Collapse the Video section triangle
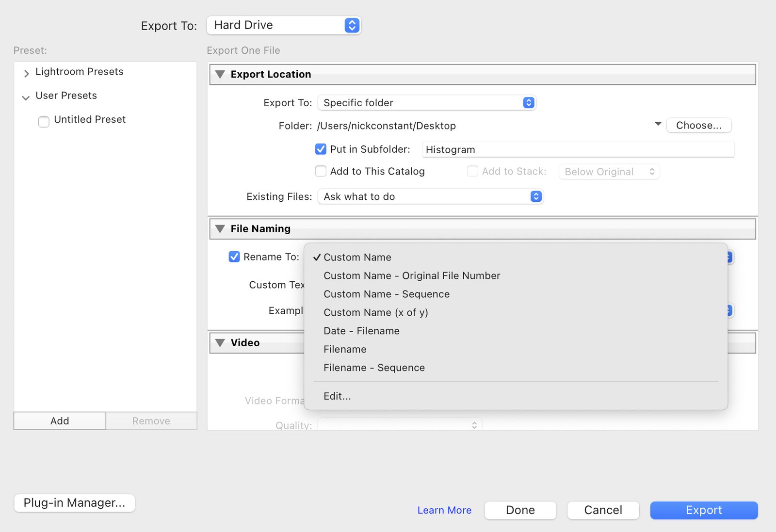The width and height of the screenshot is (776, 532). click(220, 343)
